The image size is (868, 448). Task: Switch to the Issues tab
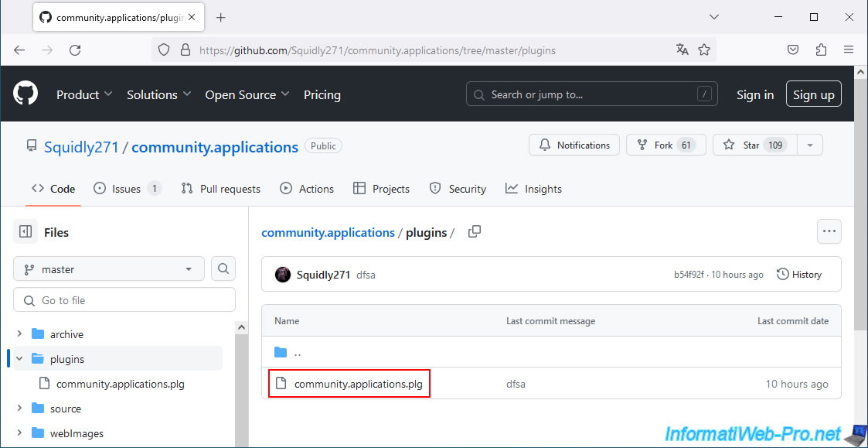126,189
